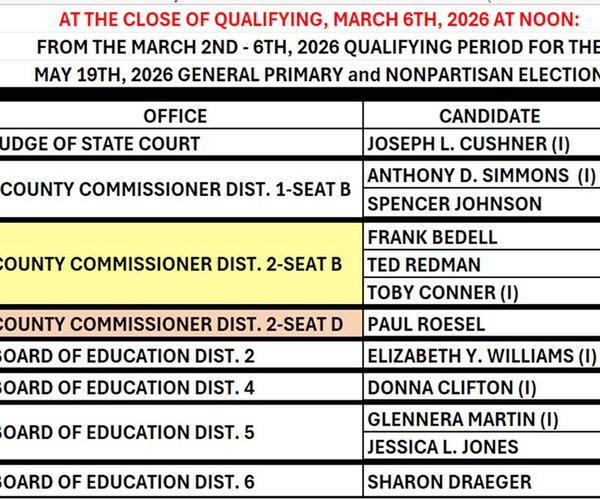
Task: Select the Anthony D. Simmons cell
Action: click(x=482, y=175)
